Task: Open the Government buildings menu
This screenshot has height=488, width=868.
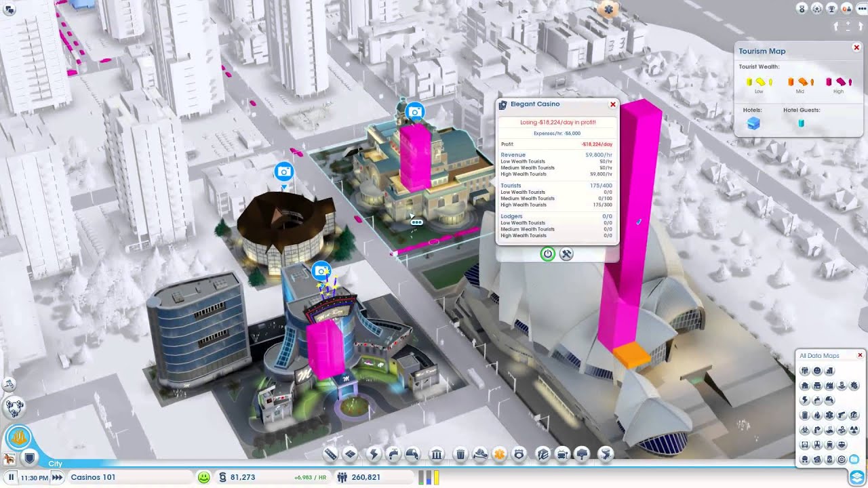Action: [x=437, y=454]
